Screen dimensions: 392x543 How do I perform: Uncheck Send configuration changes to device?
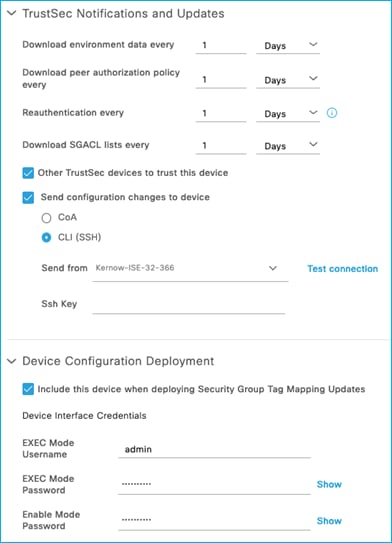click(x=28, y=197)
